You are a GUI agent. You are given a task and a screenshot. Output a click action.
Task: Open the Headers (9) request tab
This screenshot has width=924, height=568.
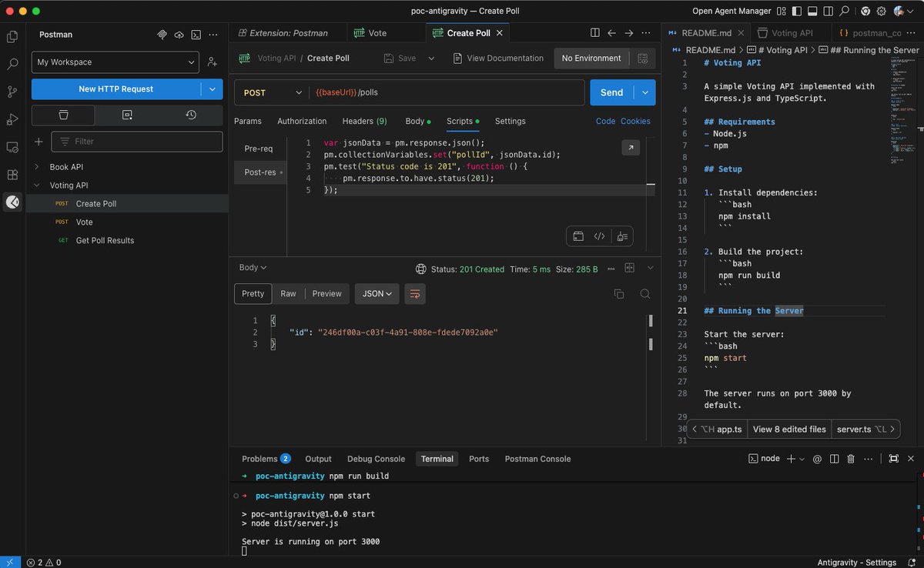(x=365, y=122)
